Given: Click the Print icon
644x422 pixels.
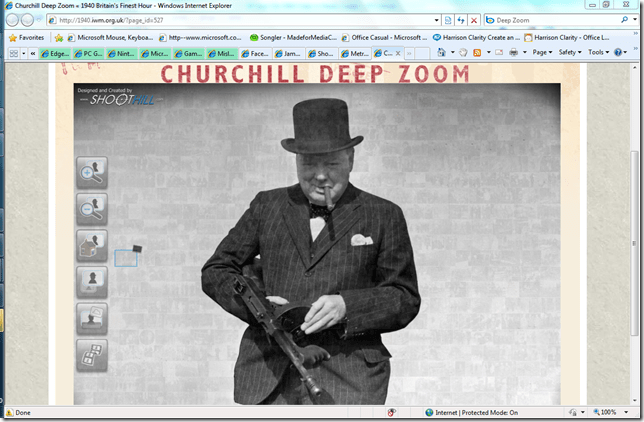Looking at the screenshot, I should (513, 52).
